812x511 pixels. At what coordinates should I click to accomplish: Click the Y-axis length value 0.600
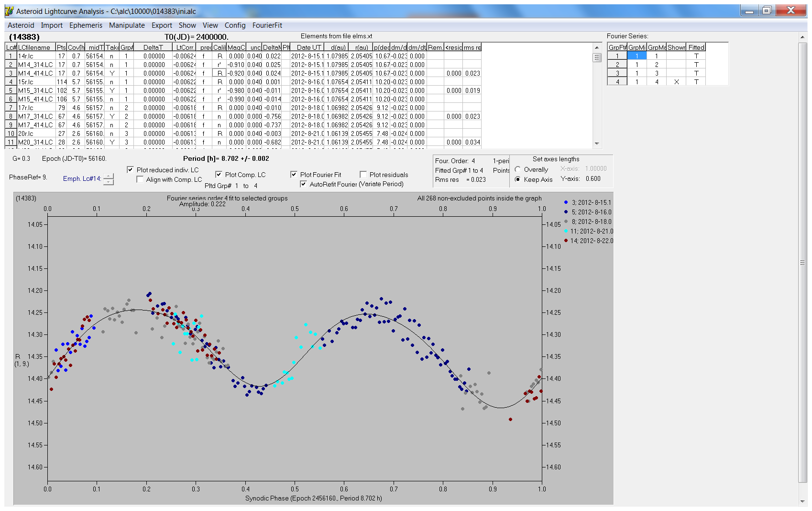tap(593, 179)
